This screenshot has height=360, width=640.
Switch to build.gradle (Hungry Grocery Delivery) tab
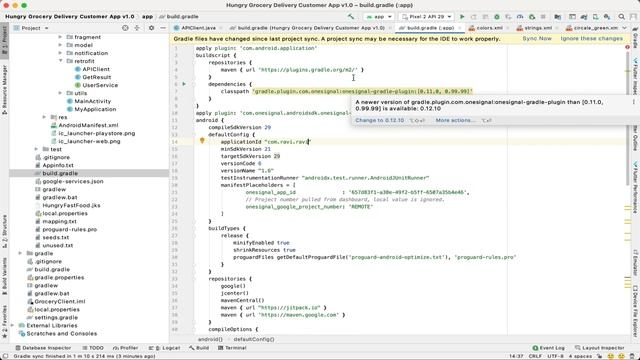(311, 28)
